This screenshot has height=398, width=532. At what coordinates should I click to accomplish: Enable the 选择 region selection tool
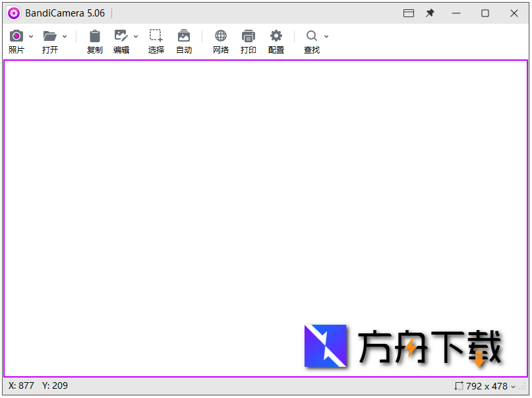156,36
